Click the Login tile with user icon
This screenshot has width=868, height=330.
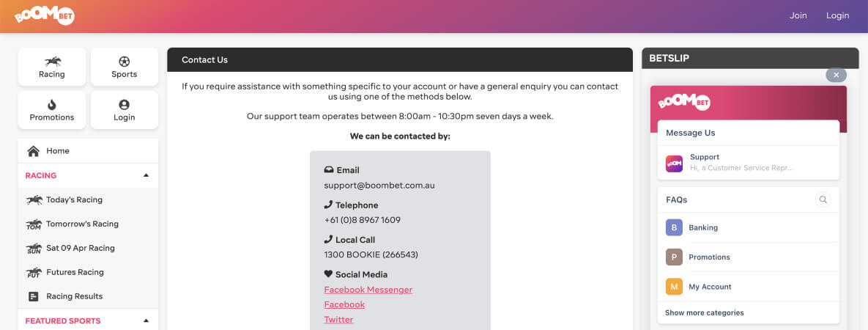click(x=124, y=111)
